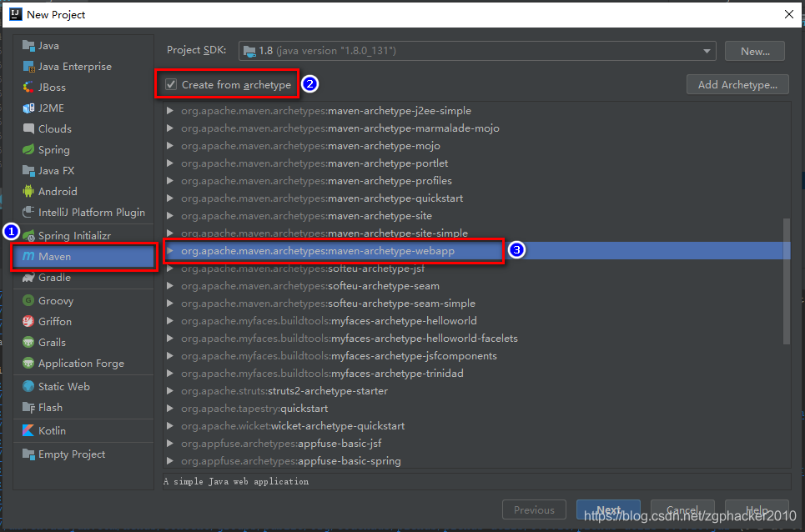
Task: Click the Spring Initializr icon
Action: click(28, 235)
